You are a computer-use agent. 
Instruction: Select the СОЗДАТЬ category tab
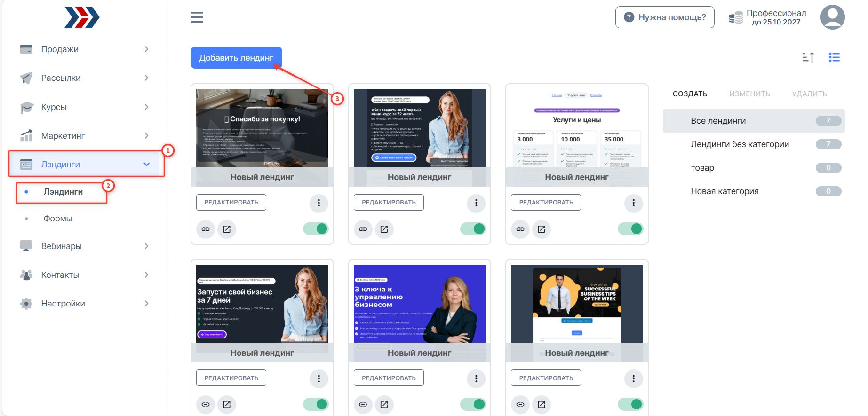[690, 94]
